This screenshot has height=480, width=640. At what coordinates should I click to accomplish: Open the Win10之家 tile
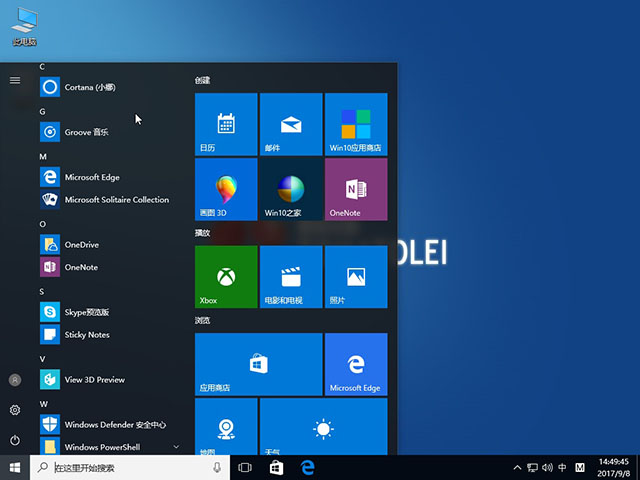coord(291,189)
